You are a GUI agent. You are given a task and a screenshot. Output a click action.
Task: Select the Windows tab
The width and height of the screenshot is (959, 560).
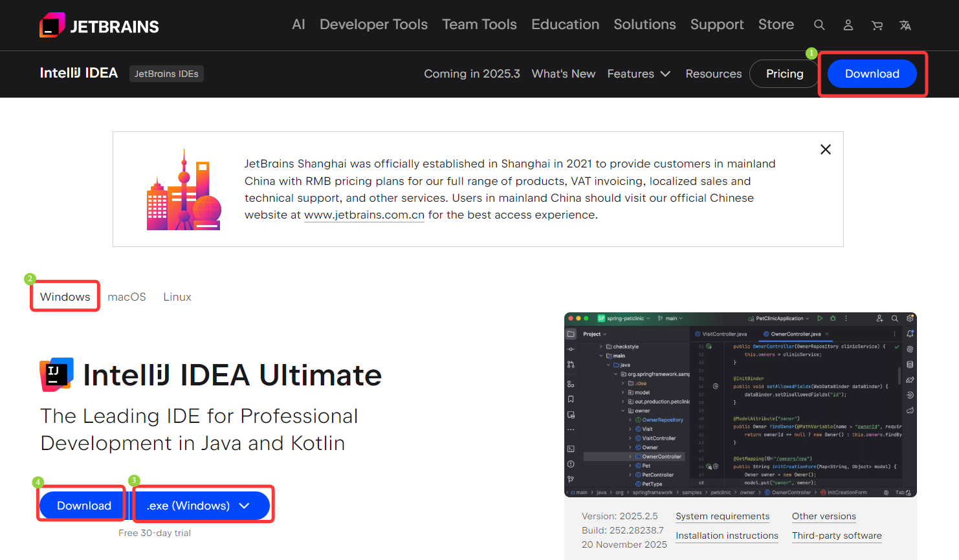point(65,297)
